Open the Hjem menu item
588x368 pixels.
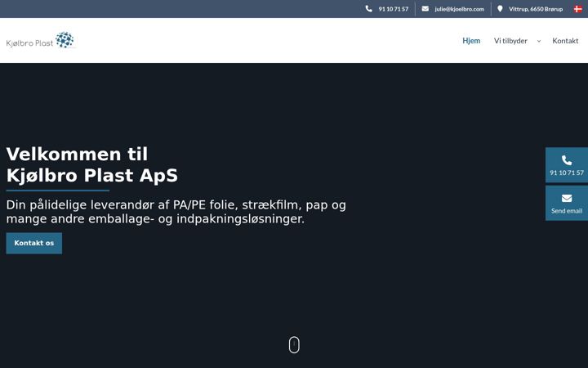coord(471,41)
